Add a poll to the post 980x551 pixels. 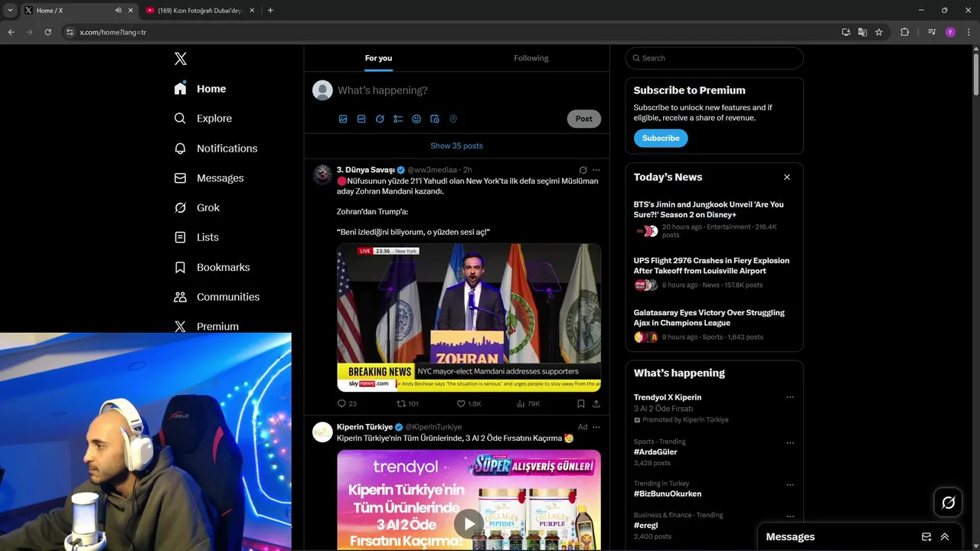click(x=398, y=119)
